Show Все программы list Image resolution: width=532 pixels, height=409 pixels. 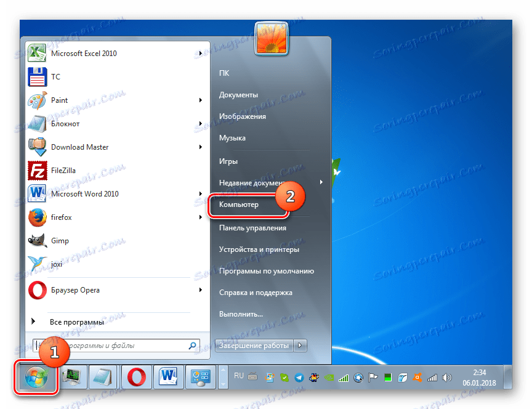[77, 322]
